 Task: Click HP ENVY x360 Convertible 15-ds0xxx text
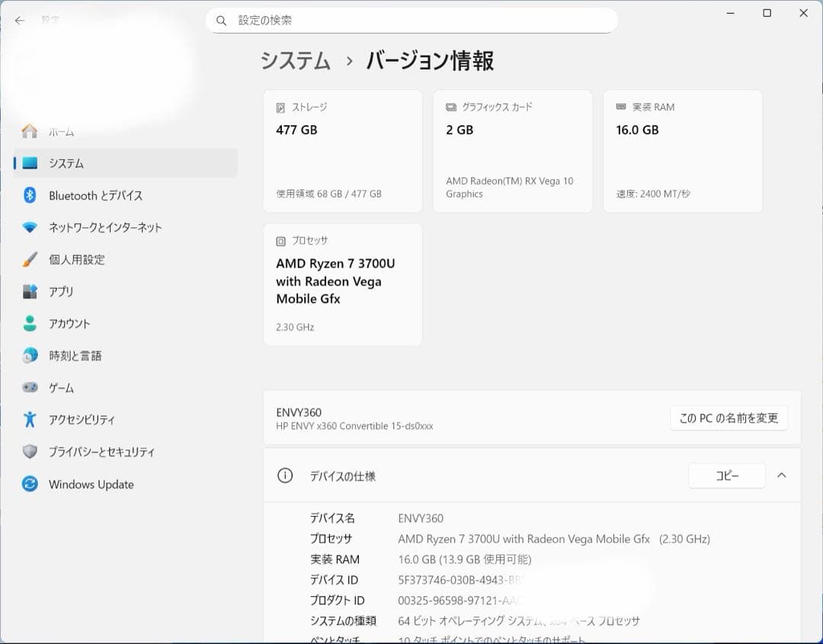354,426
